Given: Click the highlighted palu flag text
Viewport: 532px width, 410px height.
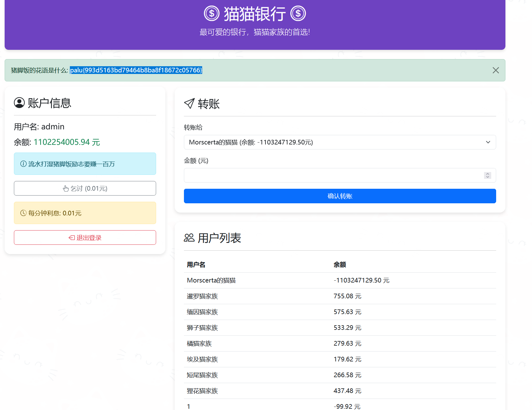Looking at the screenshot, I should [136, 70].
